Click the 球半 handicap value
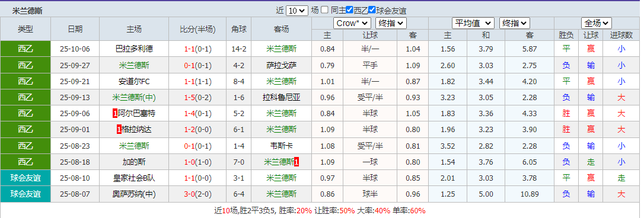The image size is (644, 218). [x=371, y=194]
